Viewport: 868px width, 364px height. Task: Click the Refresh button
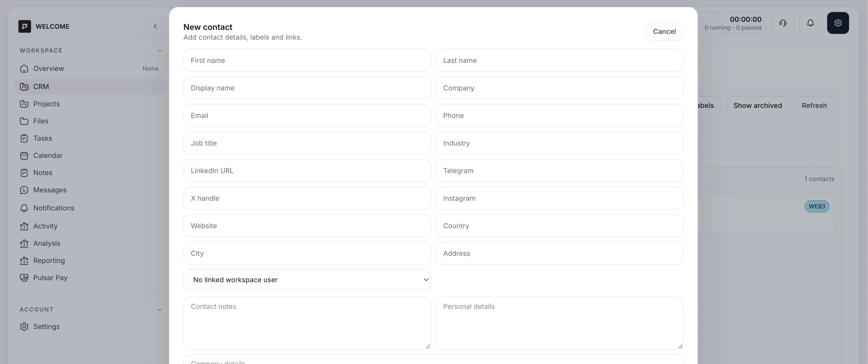(814, 106)
